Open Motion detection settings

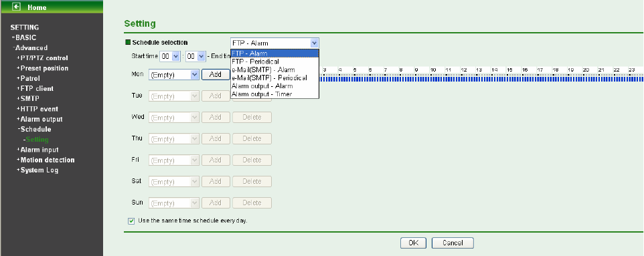(48, 160)
